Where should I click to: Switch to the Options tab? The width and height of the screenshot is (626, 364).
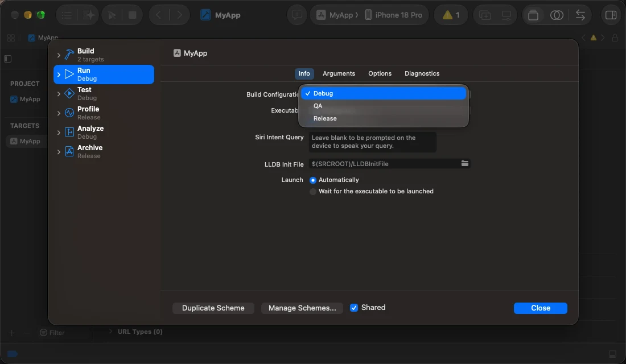coord(380,73)
